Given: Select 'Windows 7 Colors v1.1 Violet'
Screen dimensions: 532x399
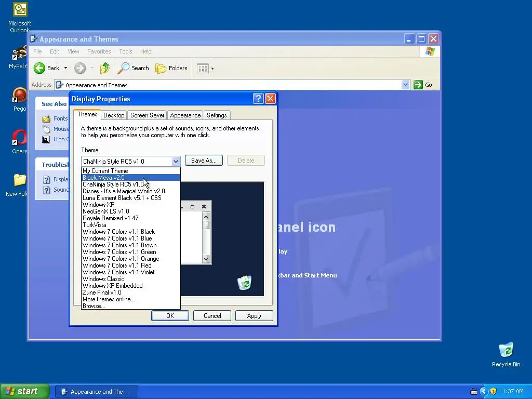Looking at the screenshot, I should (130, 272).
